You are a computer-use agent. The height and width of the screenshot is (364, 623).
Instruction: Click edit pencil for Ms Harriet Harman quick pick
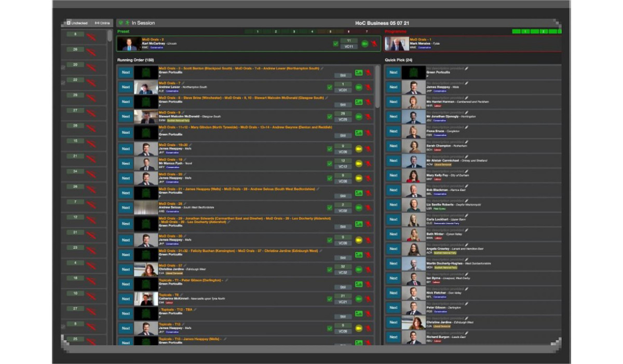(x=466, y=97)
